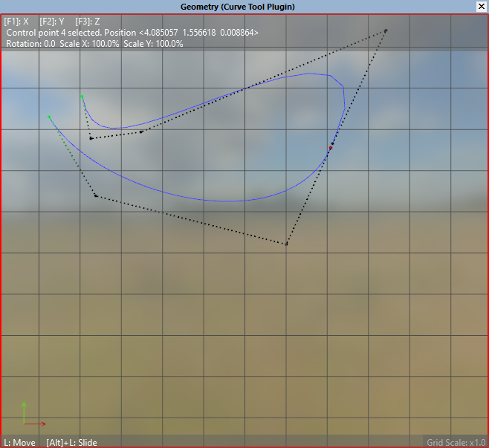
Task: Click the window title 'Geometry (Curve Tool Plugin)'
Action: click(x=238, y=7)
